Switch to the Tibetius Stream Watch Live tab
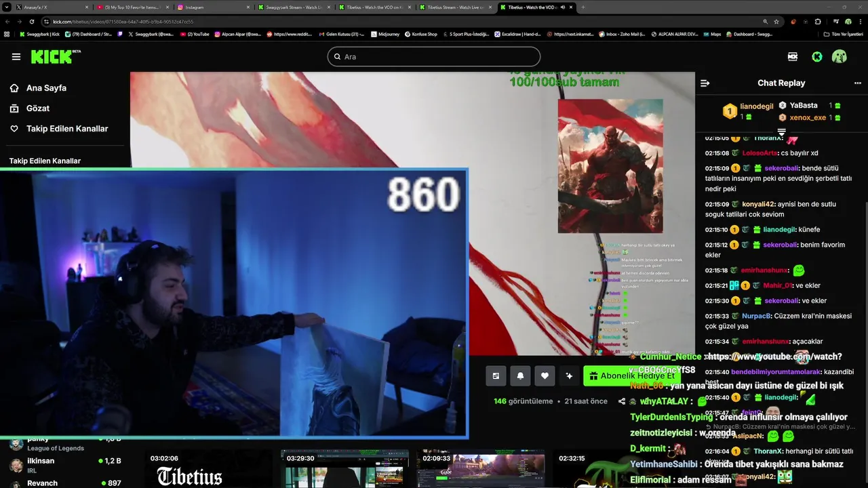This screenshot has height=488, width=868. [454, 7]
